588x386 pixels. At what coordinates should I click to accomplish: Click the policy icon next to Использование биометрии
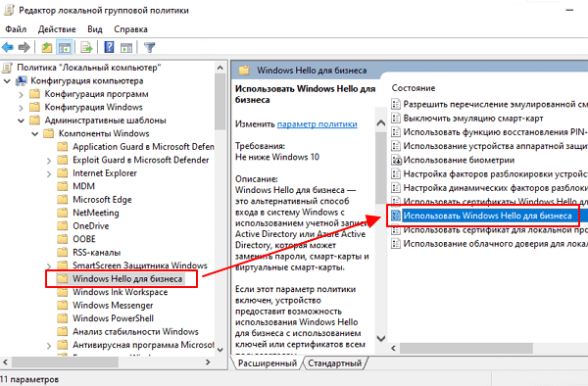[396, 161]
